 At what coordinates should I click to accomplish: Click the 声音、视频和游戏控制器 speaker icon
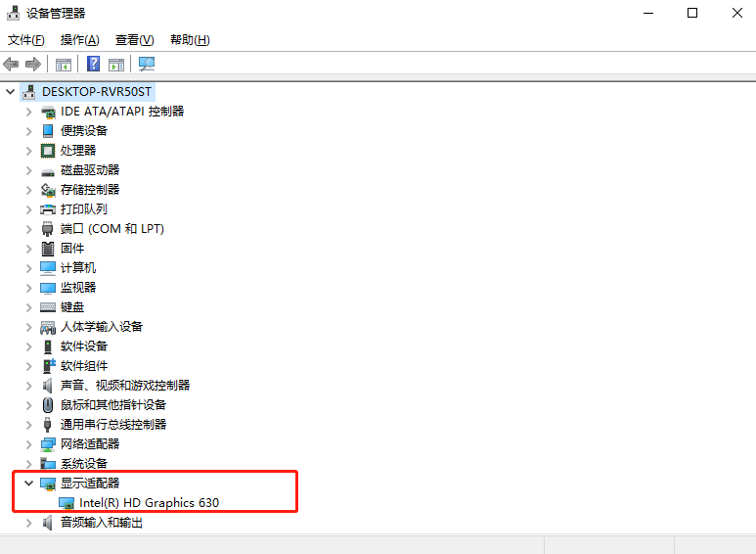pos(47,386)
